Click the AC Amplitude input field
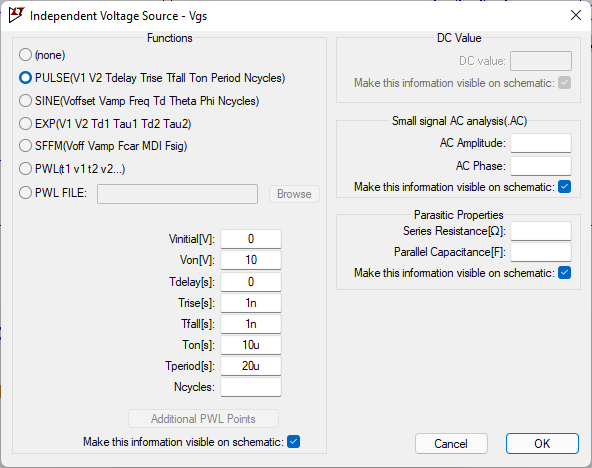The image size is (592, 468). 541,143
